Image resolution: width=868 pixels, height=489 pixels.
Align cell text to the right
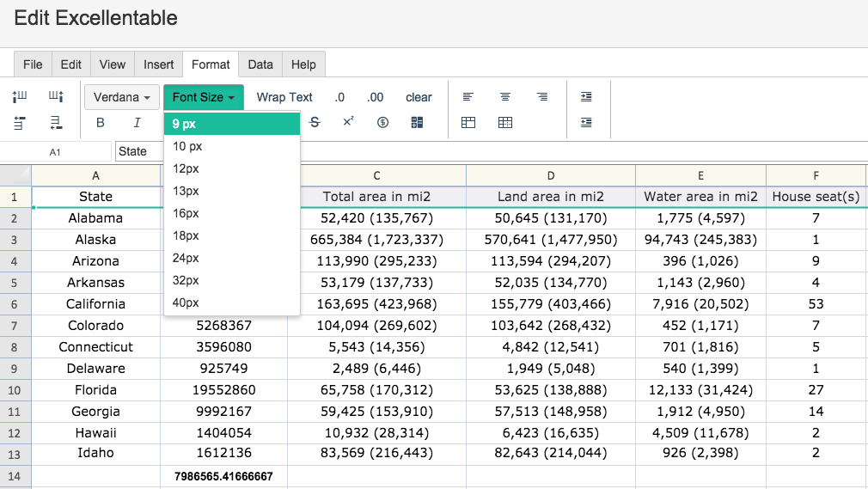542,97
